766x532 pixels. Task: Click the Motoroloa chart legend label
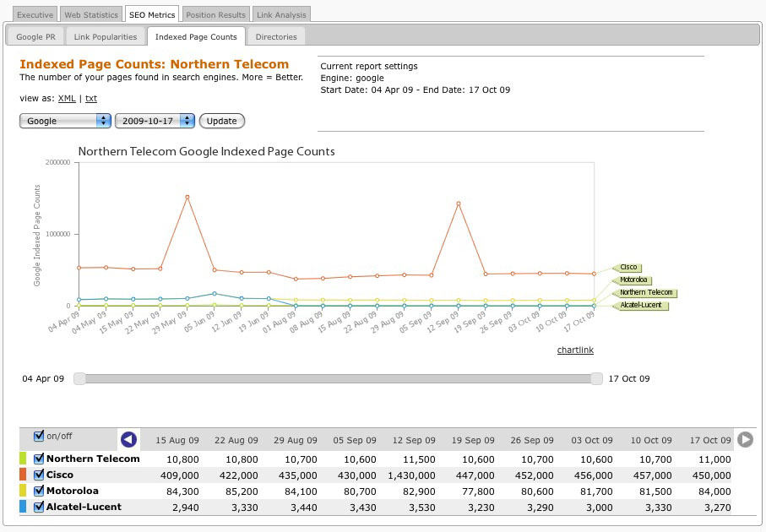[x=633, y=280]
